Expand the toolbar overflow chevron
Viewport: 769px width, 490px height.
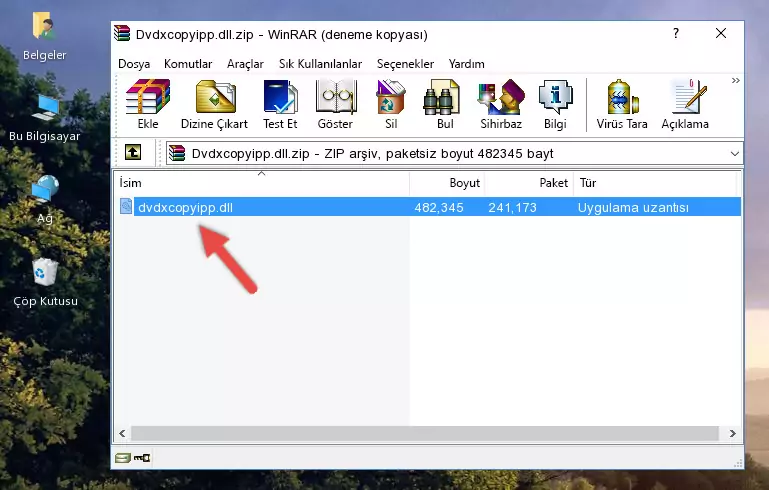coord(735,80)
